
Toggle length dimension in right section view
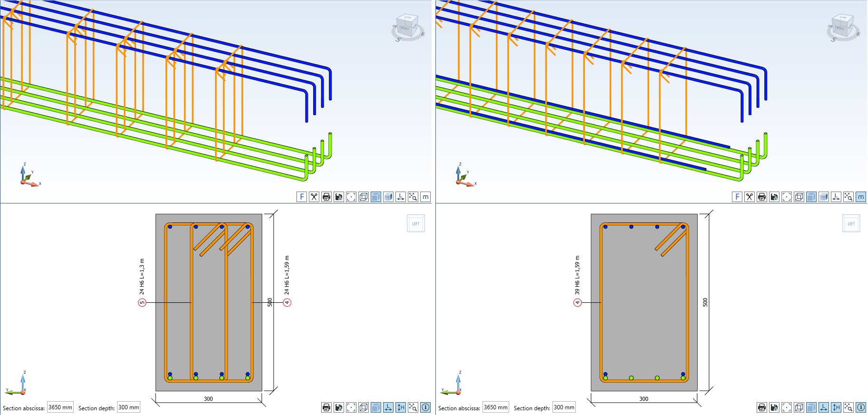(x=824, y=407)
